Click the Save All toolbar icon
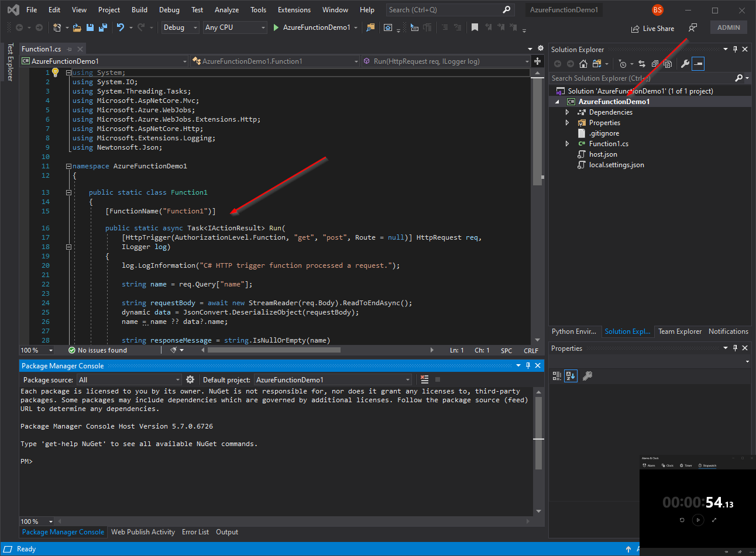This screenshot has height=556, width=756. [x=102, y=27]
